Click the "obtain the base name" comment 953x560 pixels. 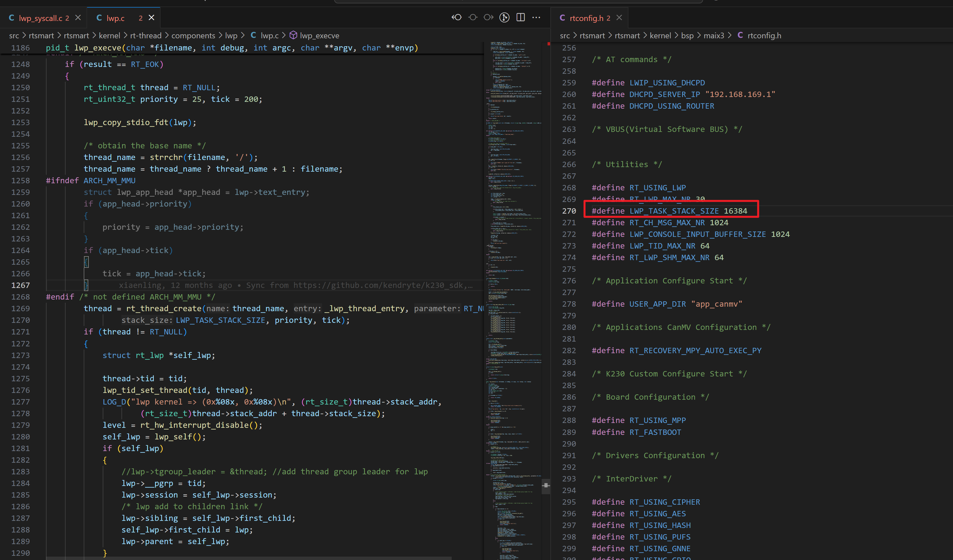(x=145, y=146)
